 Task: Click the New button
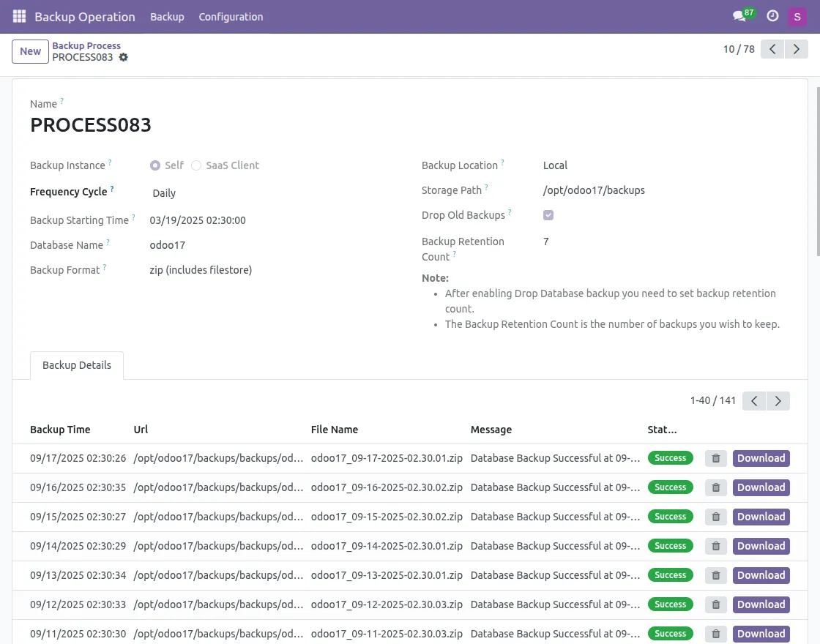30,51
